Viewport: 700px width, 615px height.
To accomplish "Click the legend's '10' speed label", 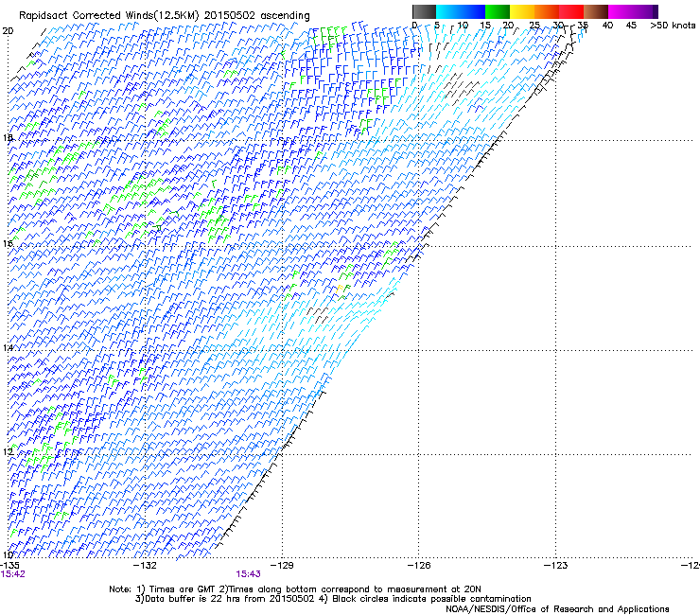I will [463, 26].
